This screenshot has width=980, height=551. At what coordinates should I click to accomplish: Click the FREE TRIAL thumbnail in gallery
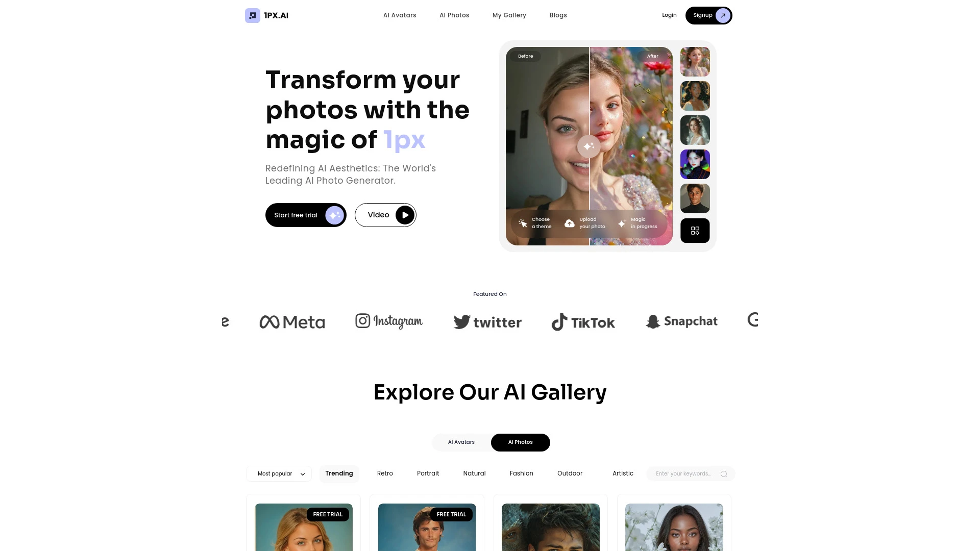tap(304, 527)
